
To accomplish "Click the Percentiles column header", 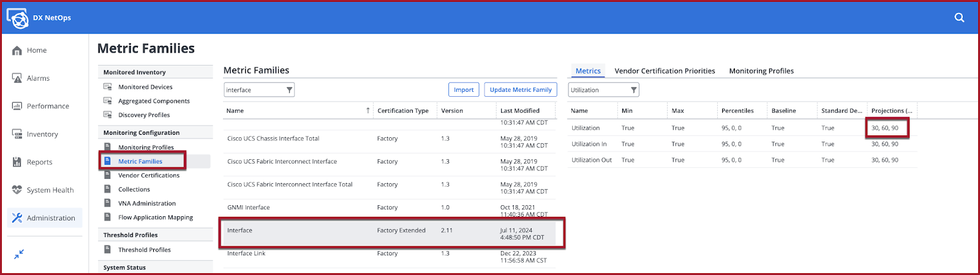I will pos(737,111).
